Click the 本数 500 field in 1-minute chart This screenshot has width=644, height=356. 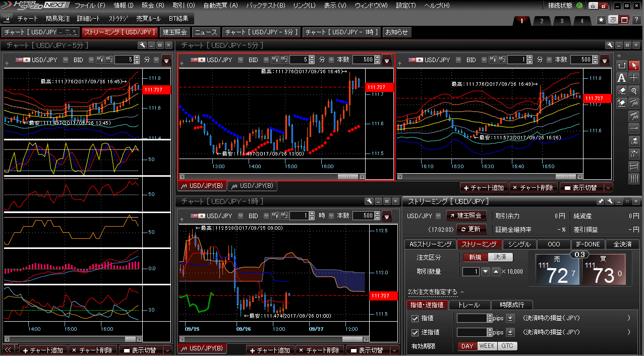click(581, 60)
